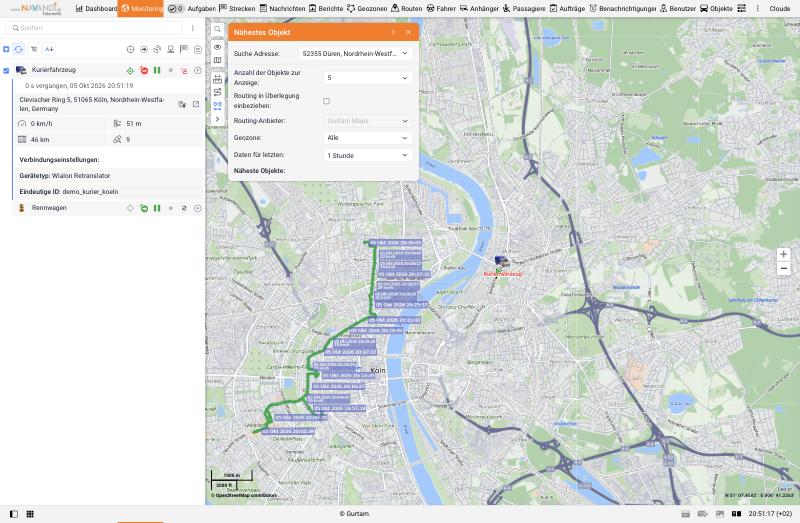Image resolution: width=800 pixels, height=523 pixels.
Task: Open the Suche Adresse dropdown
Action: (355, 53)
